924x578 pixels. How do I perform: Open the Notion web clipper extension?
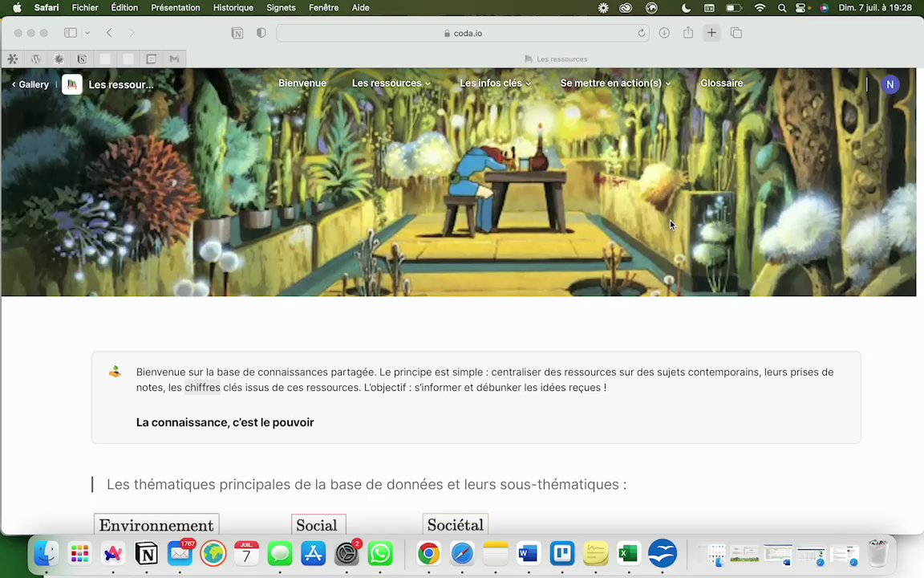click(237, 33)
